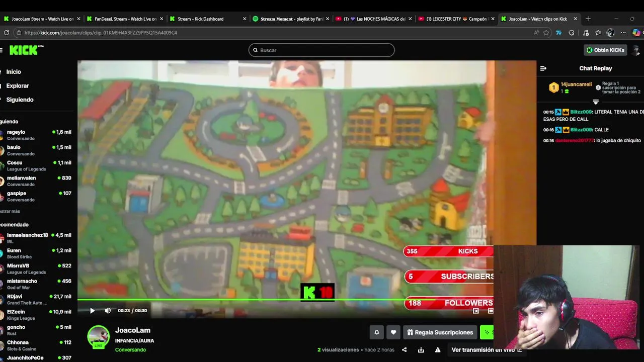The image size is (644, 362).
Task: Open RDjavi recommended channel
Action: click(x=36, y=299)
